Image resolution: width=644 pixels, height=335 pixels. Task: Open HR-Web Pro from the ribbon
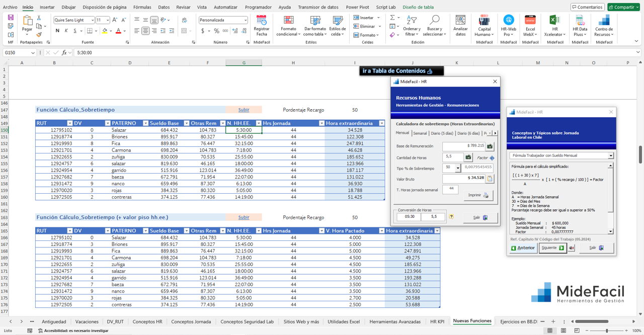click(508, 21)
